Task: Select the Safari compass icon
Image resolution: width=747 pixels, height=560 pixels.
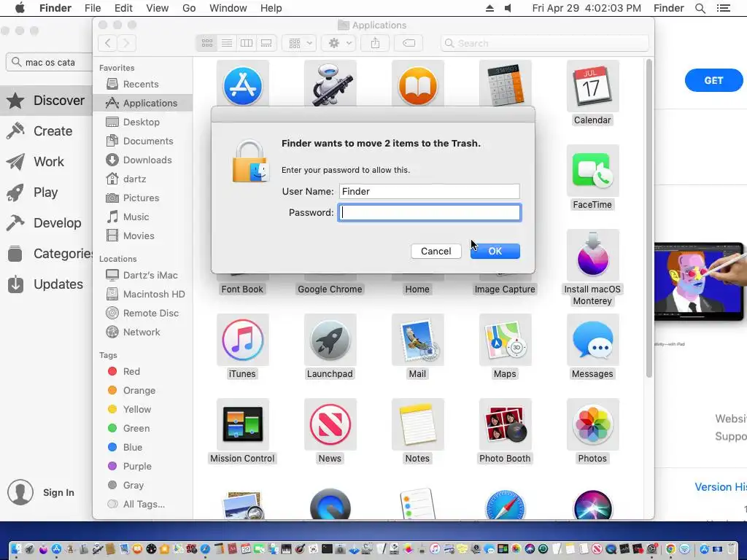Action: [505, 505]
